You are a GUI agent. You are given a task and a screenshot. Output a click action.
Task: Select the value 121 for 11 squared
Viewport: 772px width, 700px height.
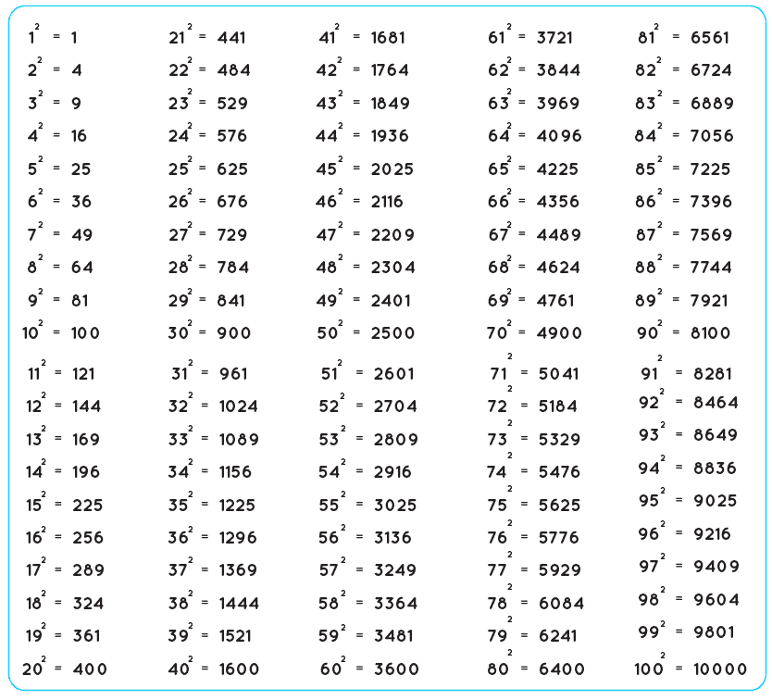pos(83,374)
